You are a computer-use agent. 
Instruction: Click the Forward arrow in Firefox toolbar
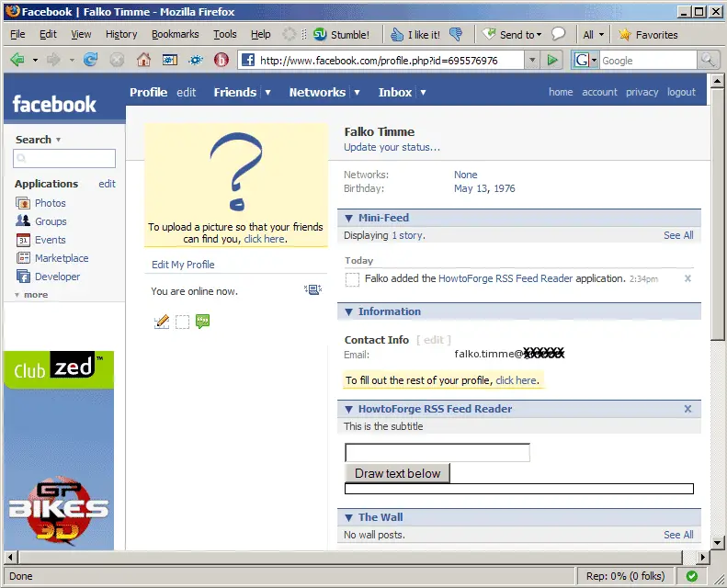[53, 60]
